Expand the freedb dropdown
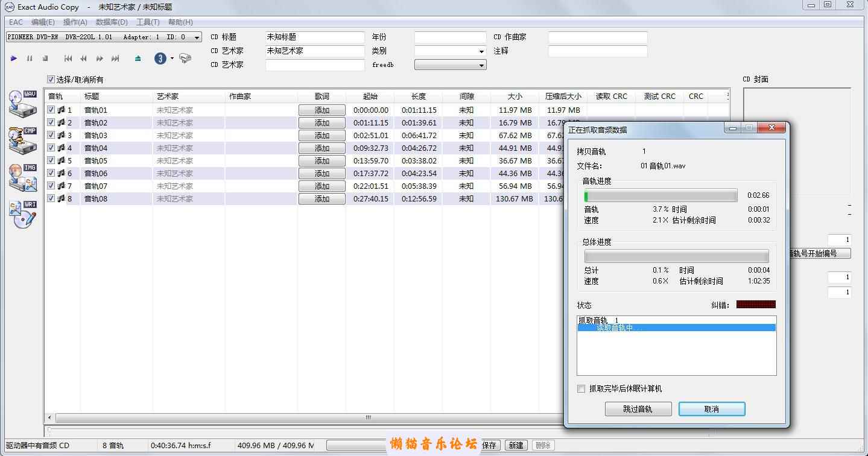Viewport: 868px width, 456px height. coord(450,65)
